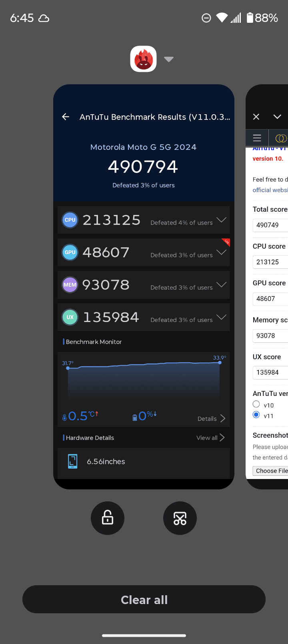Tap the 490794 total score

coord(143,167)
